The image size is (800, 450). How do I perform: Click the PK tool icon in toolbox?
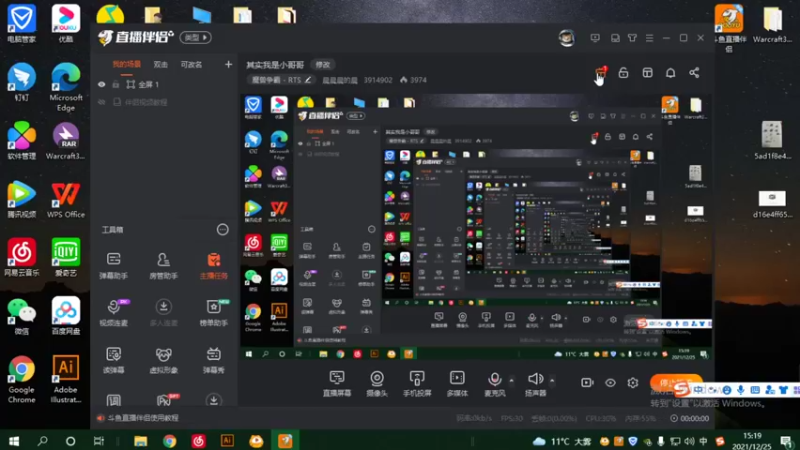(164, 400)
